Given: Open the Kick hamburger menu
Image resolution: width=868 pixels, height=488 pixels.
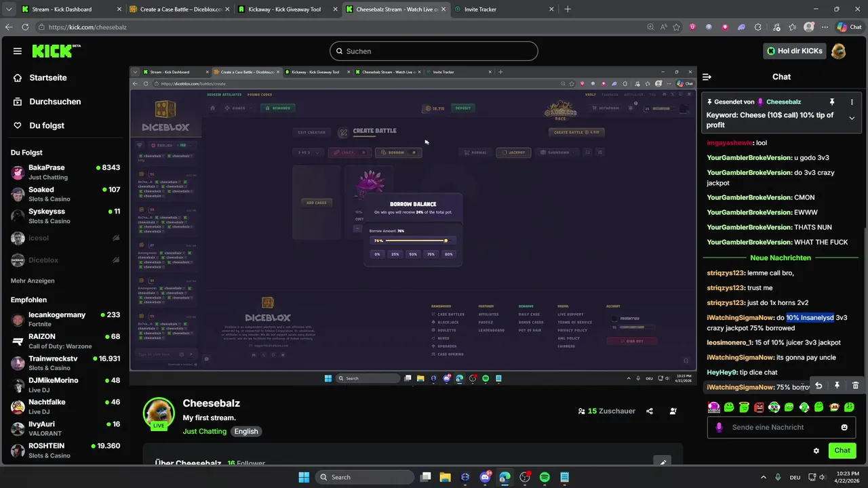Looking at the screenshot, I should 18,51.
